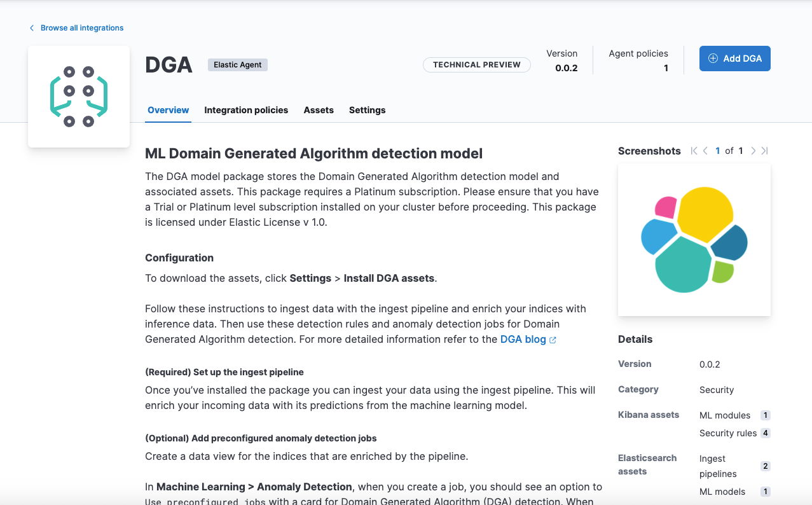This screenshot has width=812, height=505.
Task: Switch to the Integration policies tab
Action: coord(246,110)
